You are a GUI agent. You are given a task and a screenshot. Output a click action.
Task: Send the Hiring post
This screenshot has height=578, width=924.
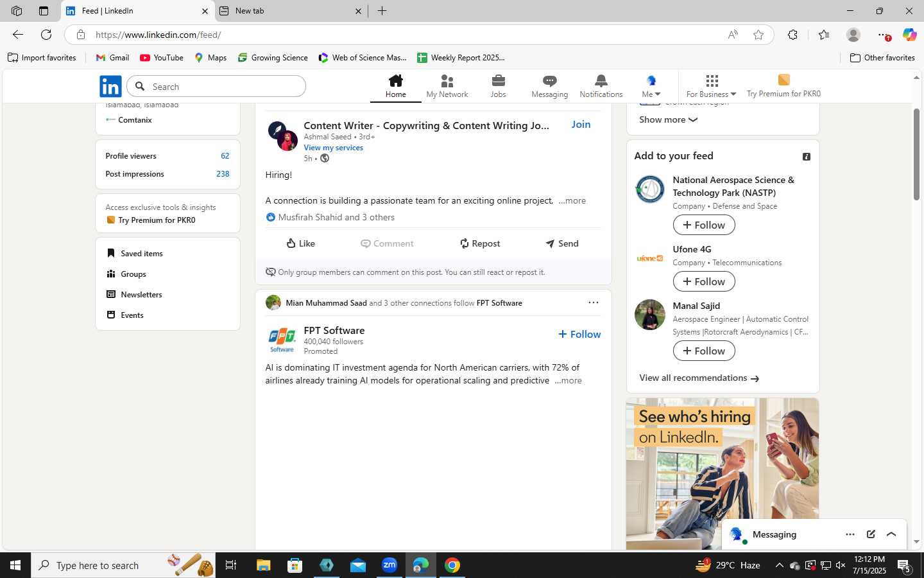(x=562, y=243)
